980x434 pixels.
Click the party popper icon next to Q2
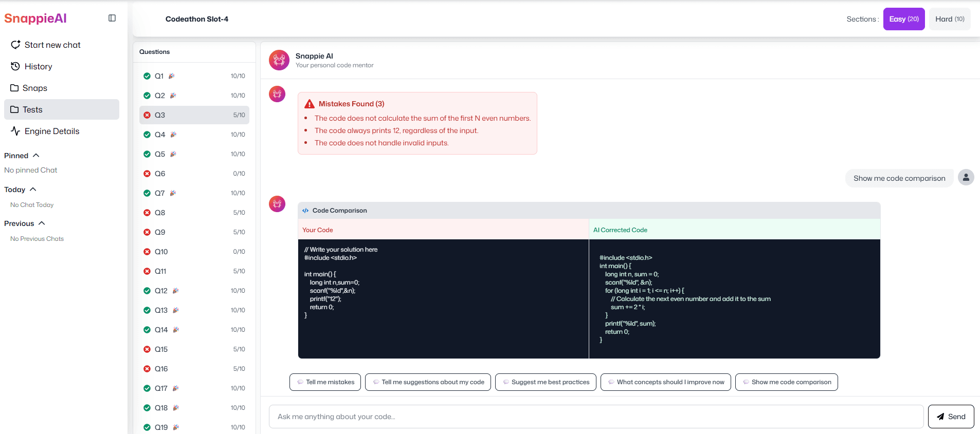click(x=173, y=96)
